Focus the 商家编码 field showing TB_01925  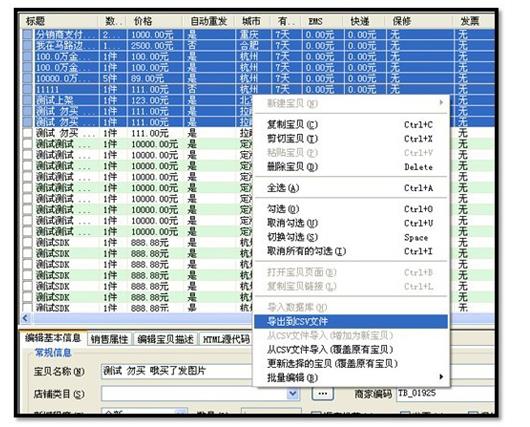(x=445, y=394)
